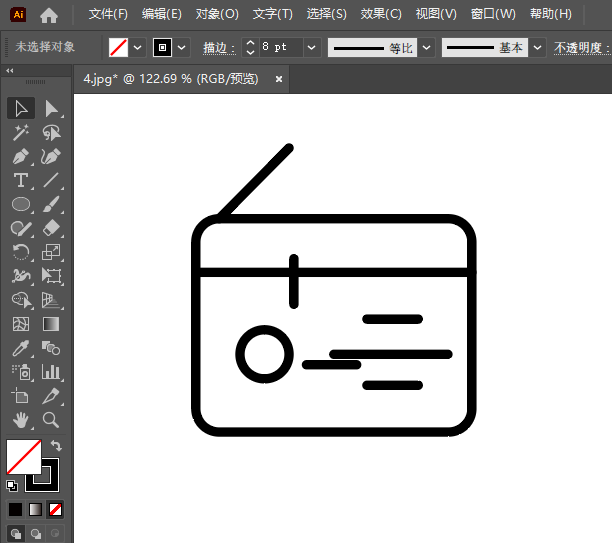The width and height of the screenshot is (612, 543).
Task: Open the 编辑(E) menu
Action: point(162,14)
